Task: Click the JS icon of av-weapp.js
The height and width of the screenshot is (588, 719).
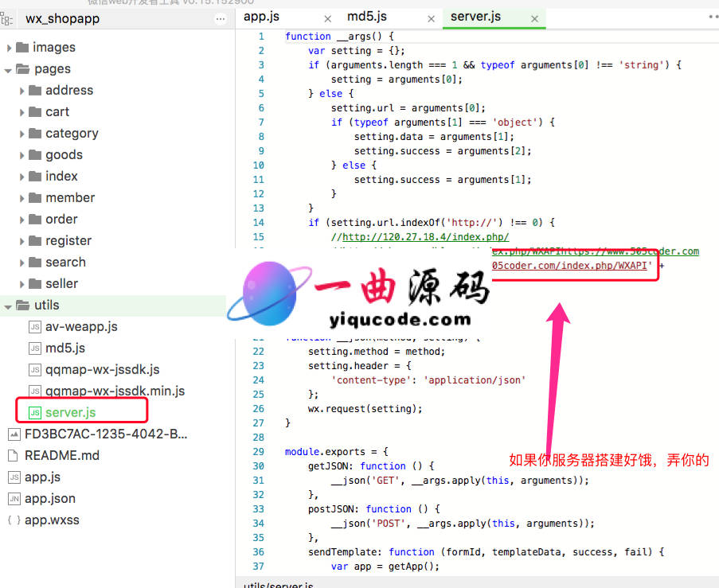Action: coord(35,327)
